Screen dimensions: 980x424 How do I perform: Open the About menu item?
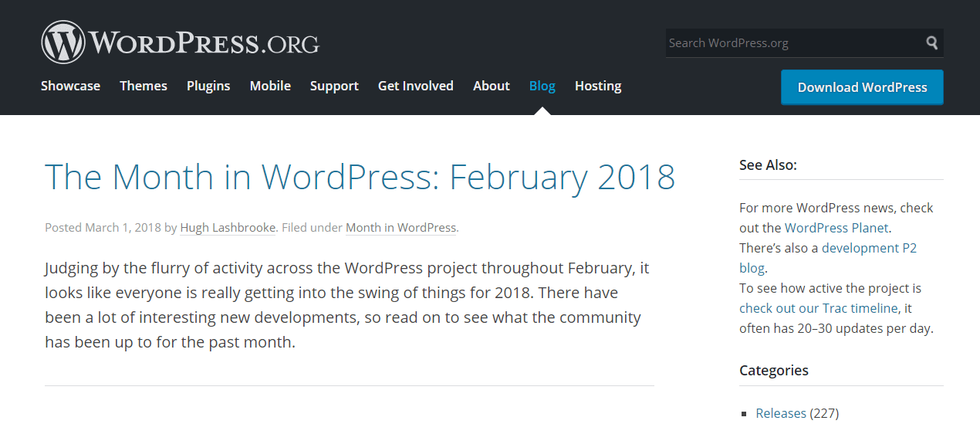[492, 86]
